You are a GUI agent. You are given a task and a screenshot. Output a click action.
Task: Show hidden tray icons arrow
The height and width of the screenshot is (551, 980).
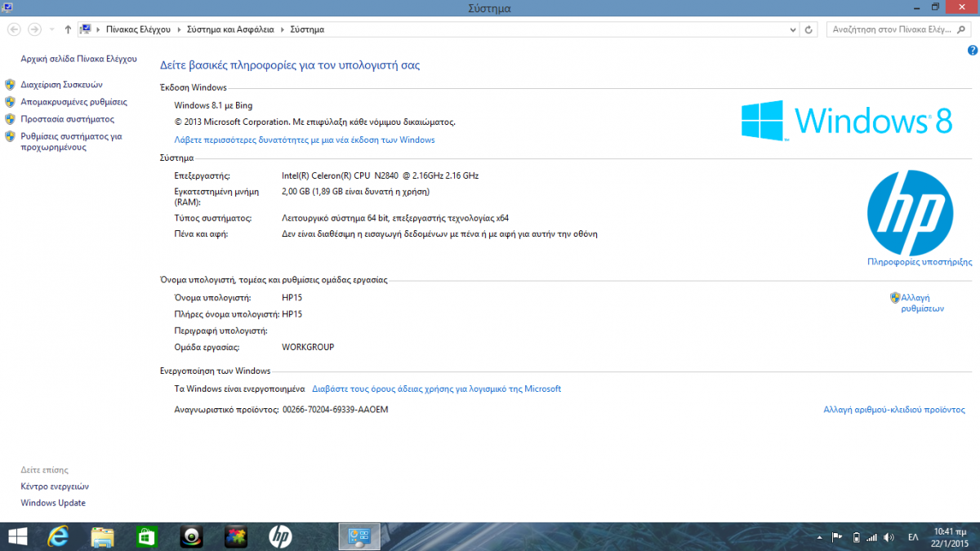pyautogui.click(x=819, y=537)
